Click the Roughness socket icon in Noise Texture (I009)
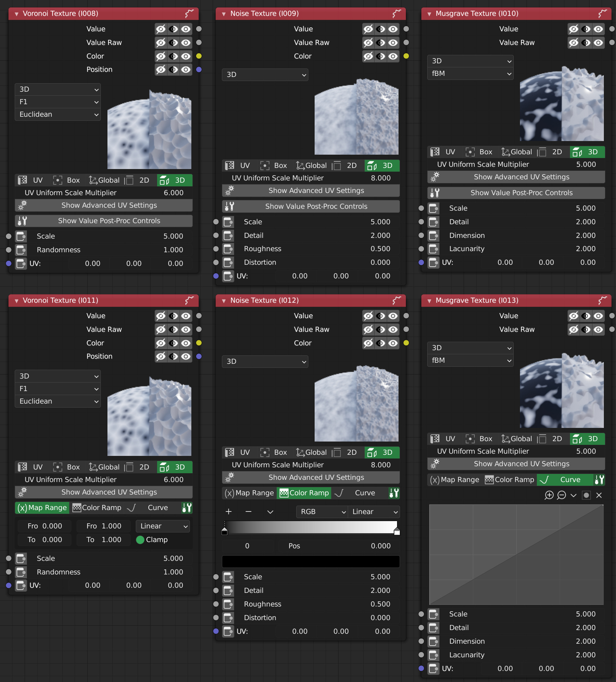The image size is (616, 682). coord(229,249)
